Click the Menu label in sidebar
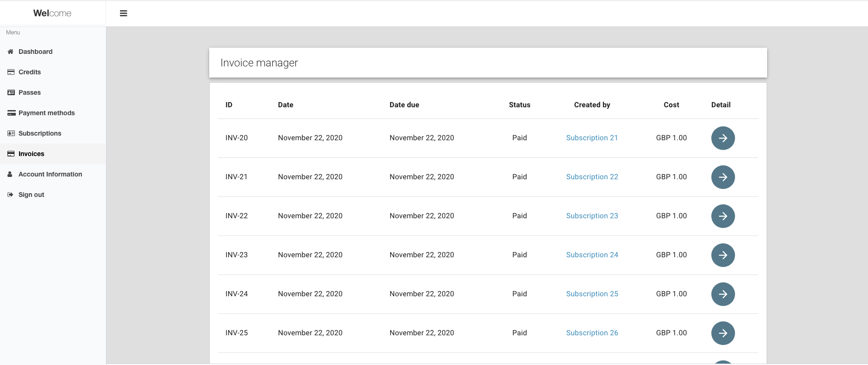Screen dimensions: 868x365 coord(13,33)
